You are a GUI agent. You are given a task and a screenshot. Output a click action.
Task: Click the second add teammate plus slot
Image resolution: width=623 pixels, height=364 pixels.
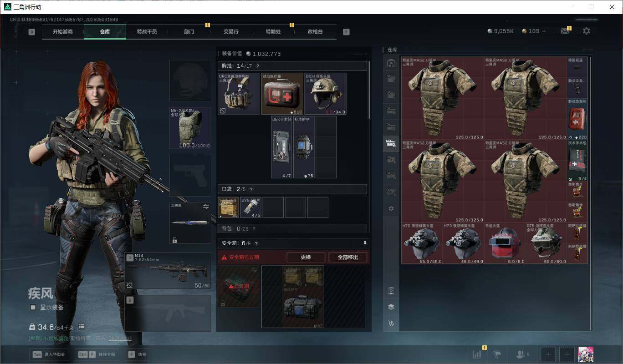(x=567, y=354)
